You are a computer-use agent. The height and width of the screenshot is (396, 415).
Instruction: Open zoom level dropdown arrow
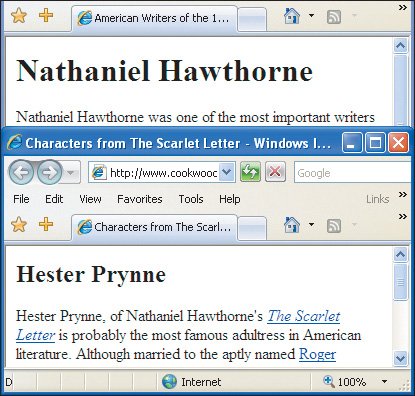(x=384, y=381)
